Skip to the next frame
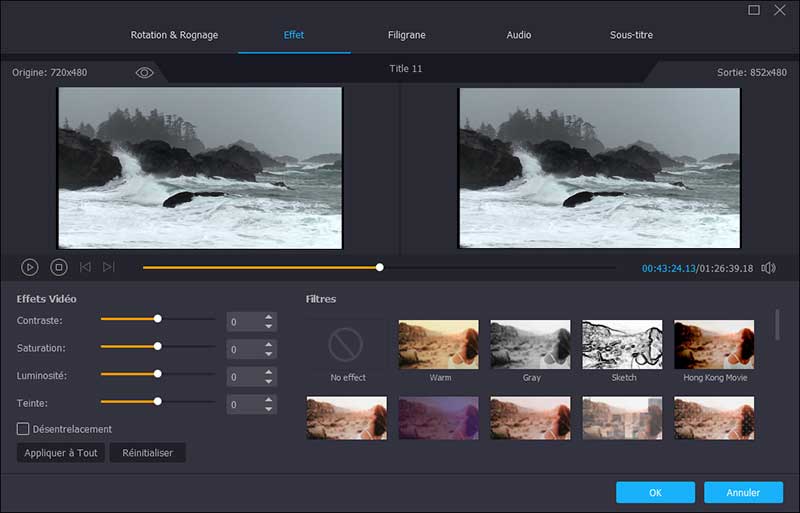The height and width of the screenshot is (513, 800). pyautogui.click(x=109, y=267)
